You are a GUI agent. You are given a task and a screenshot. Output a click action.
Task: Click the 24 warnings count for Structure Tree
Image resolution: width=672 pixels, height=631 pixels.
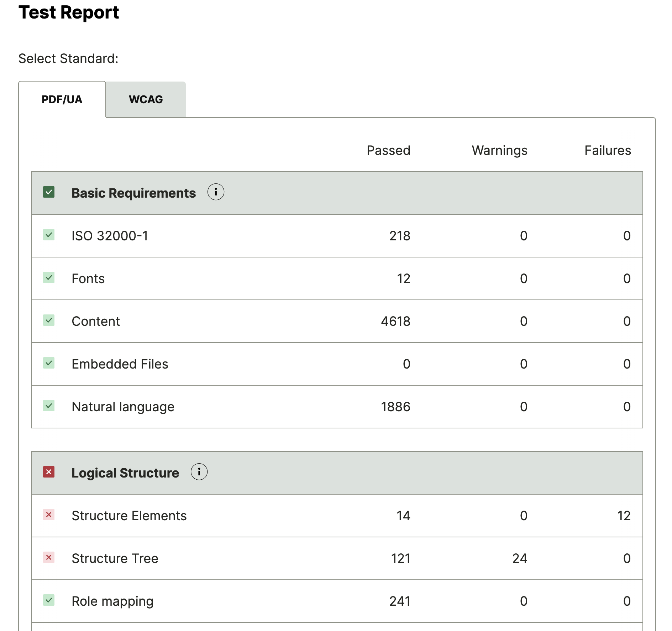pos(520,558)
